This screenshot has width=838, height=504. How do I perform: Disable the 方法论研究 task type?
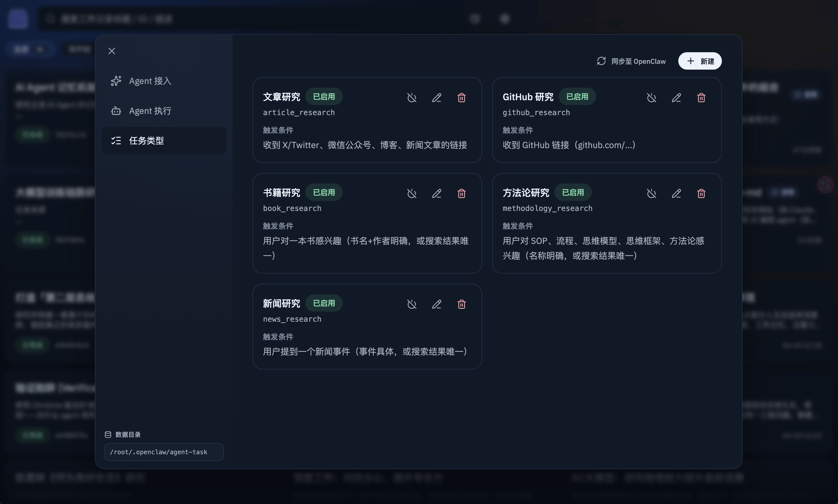pyautogui.click(x=652, y=194)
